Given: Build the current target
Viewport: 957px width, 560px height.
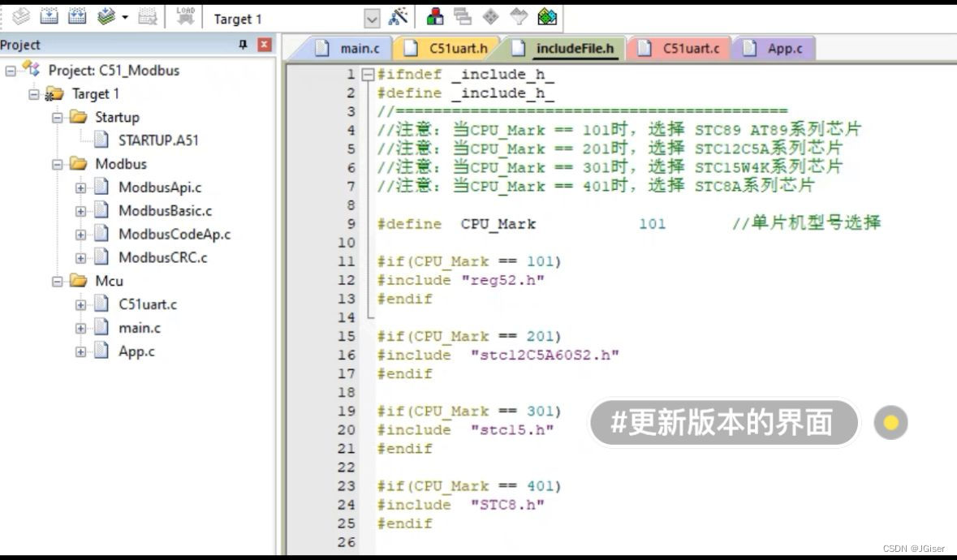Looking at the screenshot, I should (49, 16).
